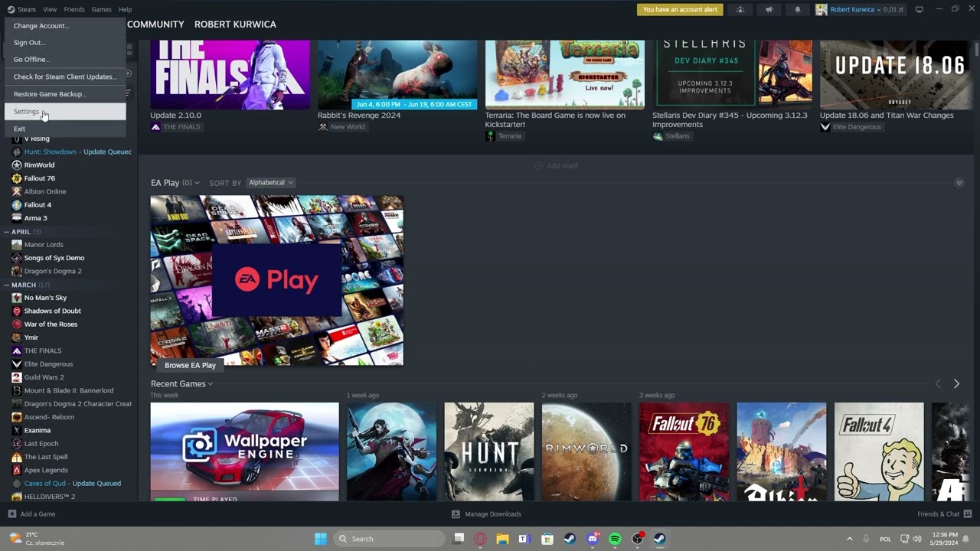This screenshot has width=980, height=551.
Task: Click the Friends & Chat grid icon
Action: [968, 514]
